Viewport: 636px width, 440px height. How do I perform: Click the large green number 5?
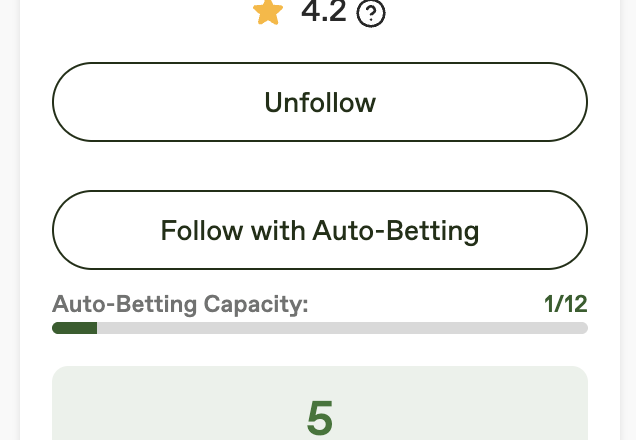pos(320,419)
